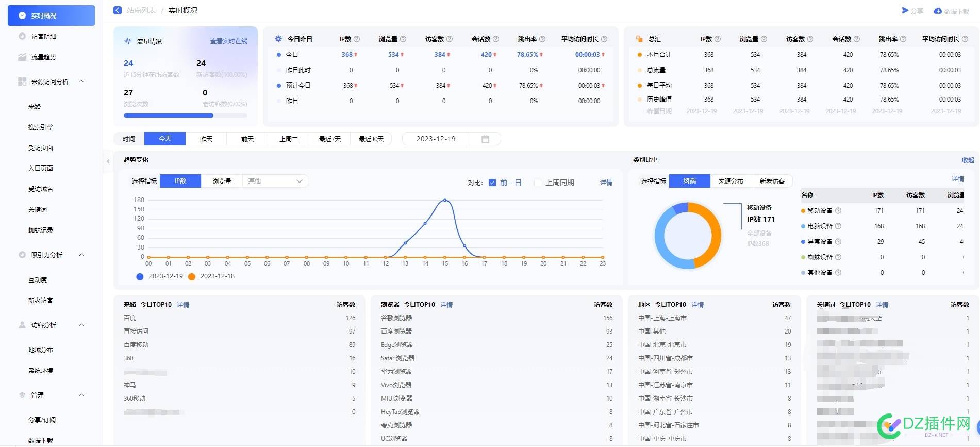Click the chart peak point at hour 15
Screen dimensions: 980x447
point(445,200)
